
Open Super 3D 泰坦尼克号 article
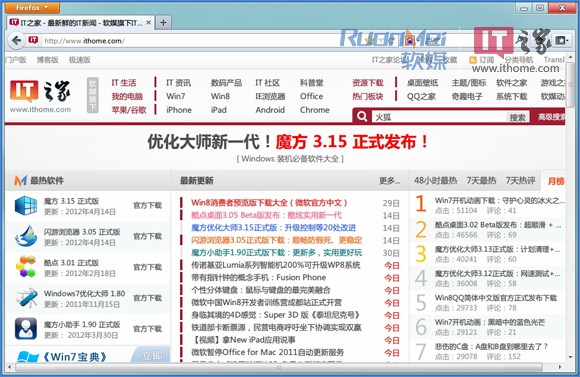tap(276, 315)
